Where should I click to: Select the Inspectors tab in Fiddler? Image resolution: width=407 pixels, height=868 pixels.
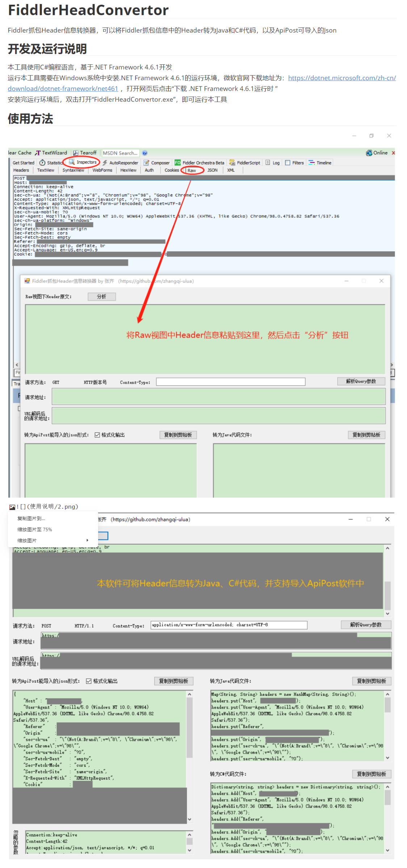(83, 162)
